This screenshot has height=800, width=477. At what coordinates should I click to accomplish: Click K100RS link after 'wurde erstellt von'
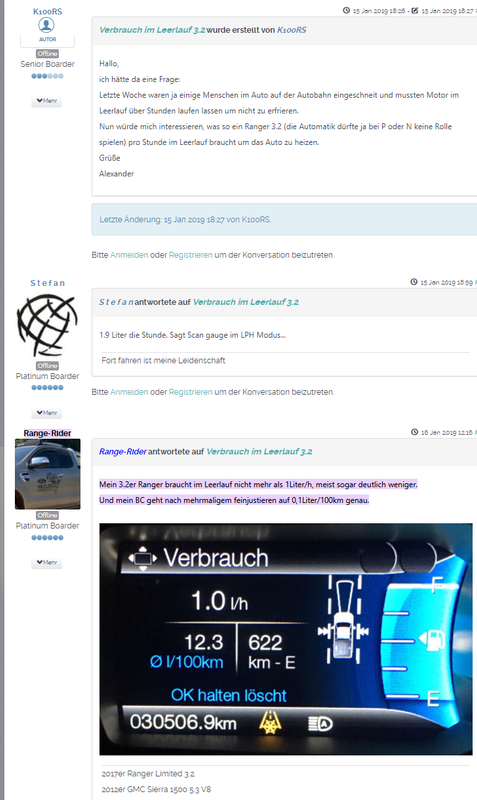point(292,30)
